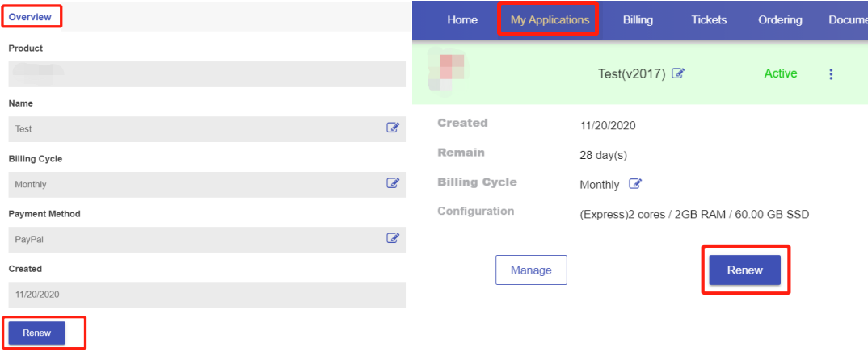Open the My Applications menu
Image resolution: width=868 pixels, height=352 pixels.
[550, 20]
